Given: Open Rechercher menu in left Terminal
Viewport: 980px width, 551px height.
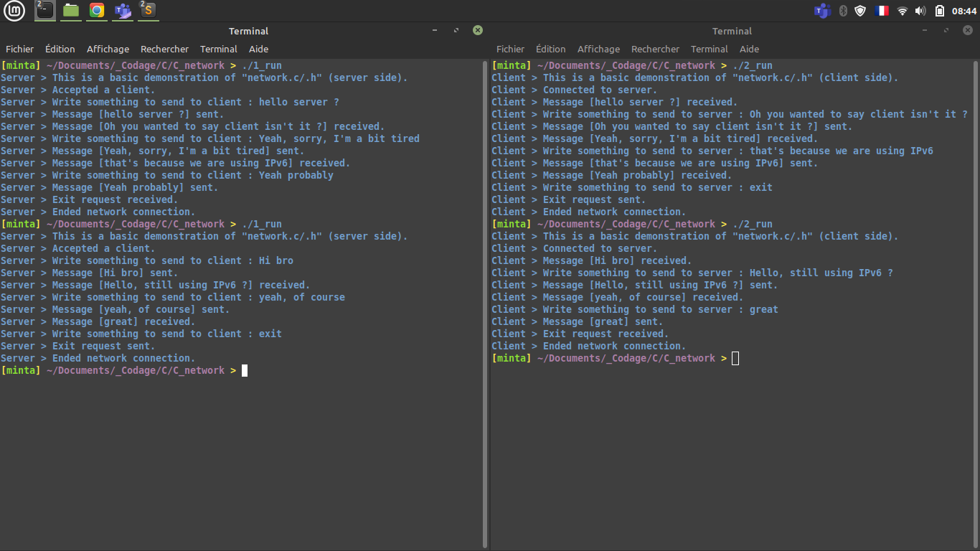Looking at the screenshot, I should coord(164,49).
